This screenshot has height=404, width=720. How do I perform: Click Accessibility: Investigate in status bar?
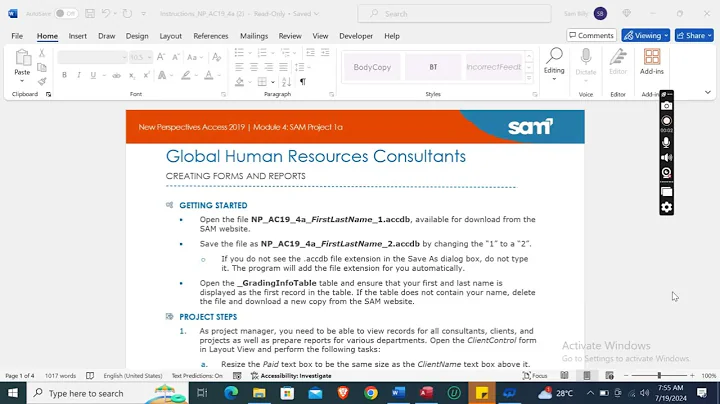coord(291,376)
